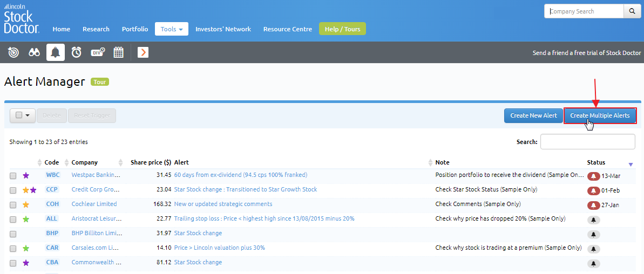Click the grey bell status for ALL
The image size is (644, 274).
[x=593, y=220]
